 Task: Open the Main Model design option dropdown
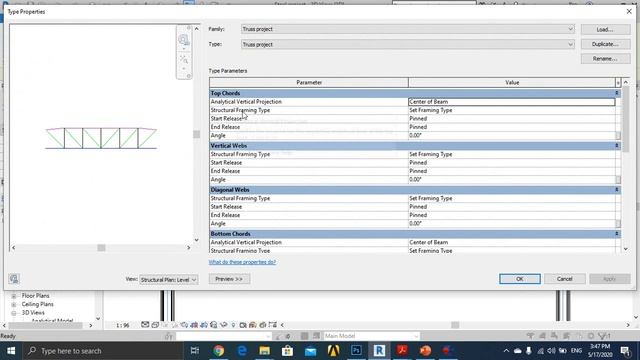click(371, 336)
